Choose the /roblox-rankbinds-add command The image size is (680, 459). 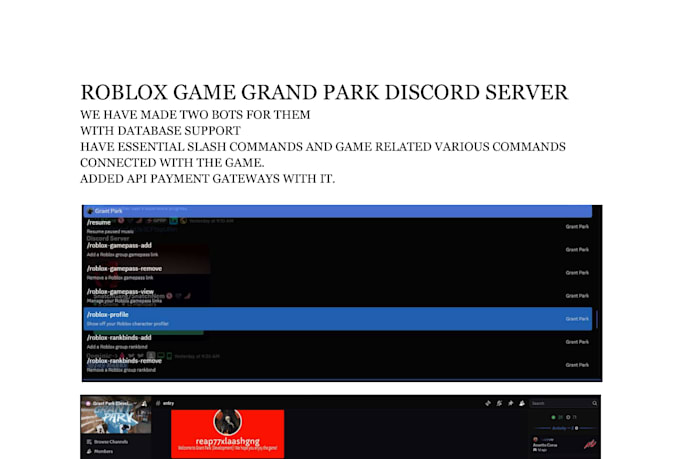pyautogui.click(x=337, y=341)
